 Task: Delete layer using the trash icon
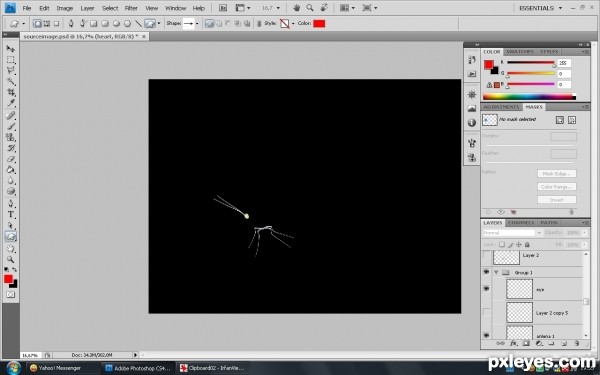577,344
